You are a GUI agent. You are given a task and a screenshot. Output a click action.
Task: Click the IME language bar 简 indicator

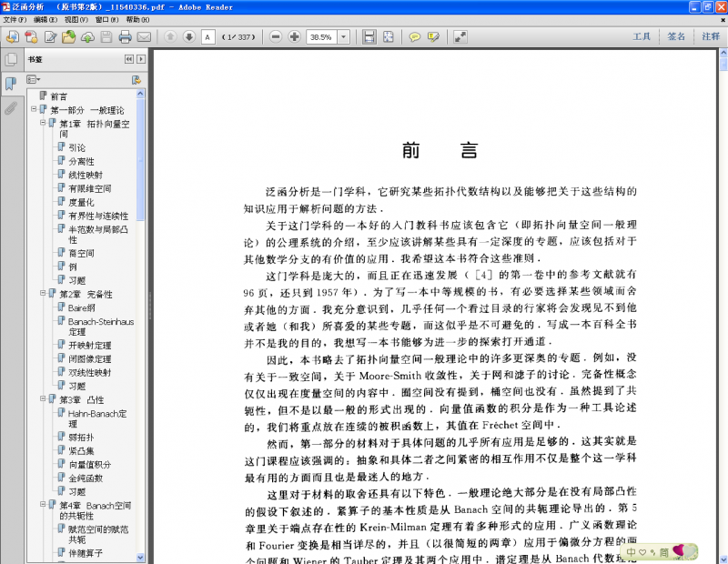[664, 552]
